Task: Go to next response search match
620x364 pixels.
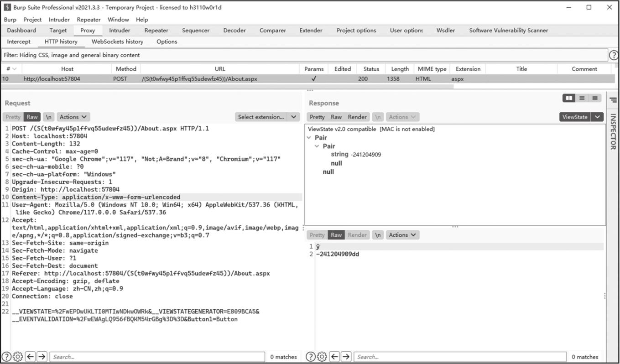Action: (346, 357)
